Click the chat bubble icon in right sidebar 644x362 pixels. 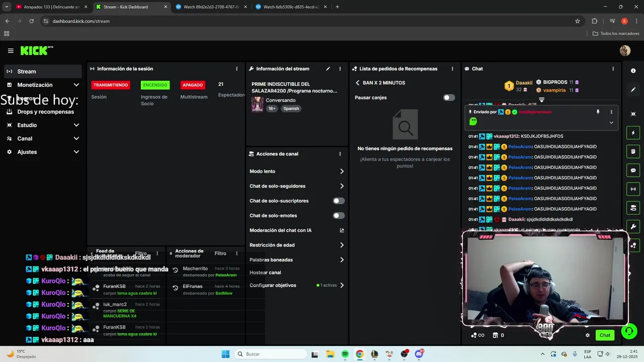point(633,170)
